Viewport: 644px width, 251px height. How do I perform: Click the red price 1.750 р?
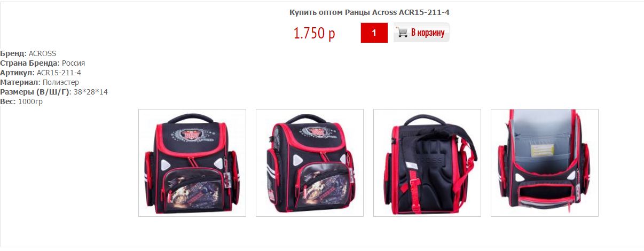tap(314, 33)
